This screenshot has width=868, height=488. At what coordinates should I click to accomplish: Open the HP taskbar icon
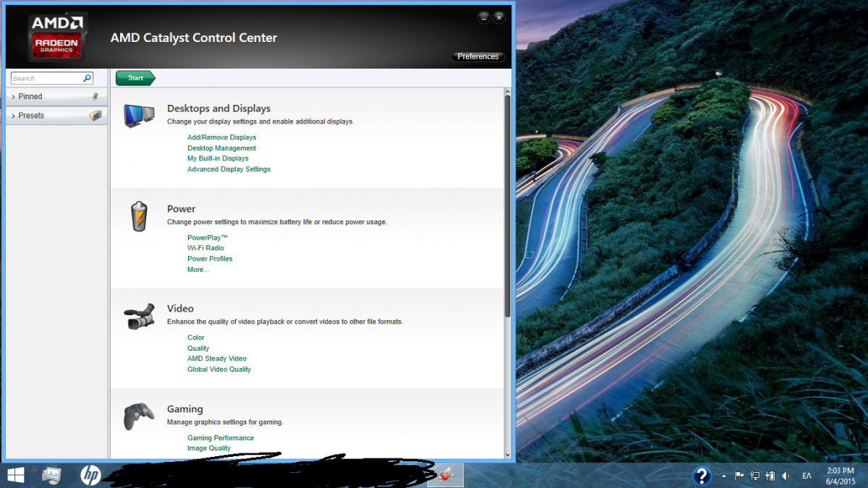click(x=90, y=475)
